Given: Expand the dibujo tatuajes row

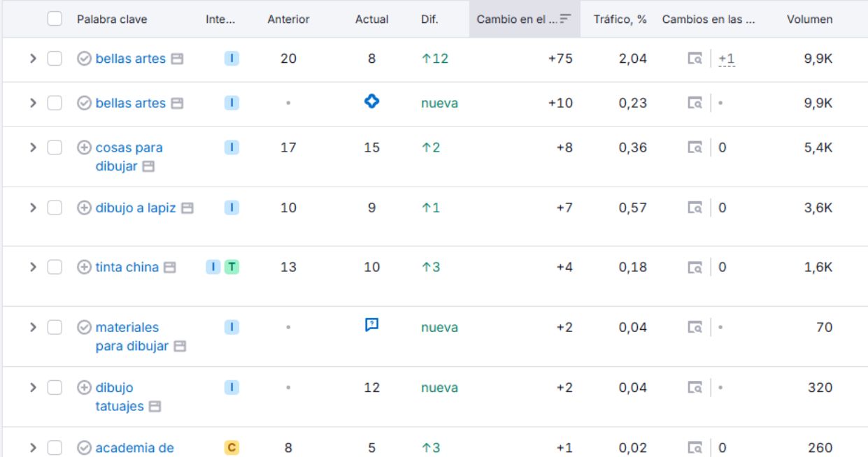Looking at the screenshot, I should pyautogui.click(x=33, y=388).
